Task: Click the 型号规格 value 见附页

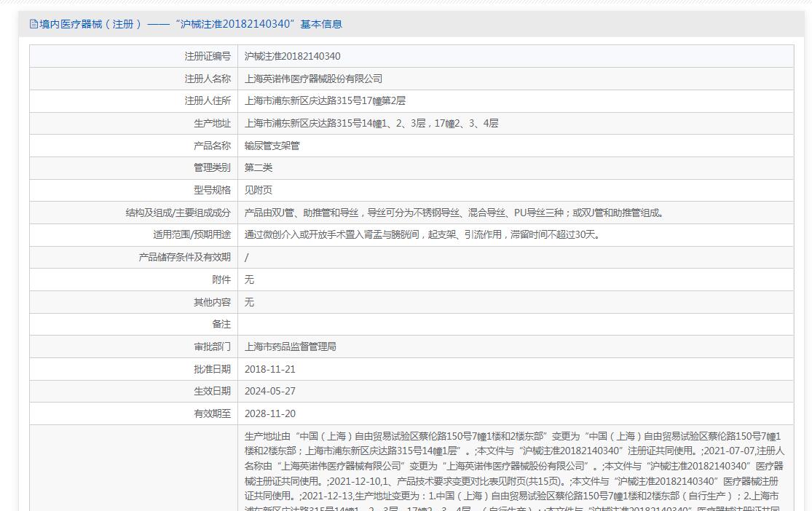Action: pos(259,190)
